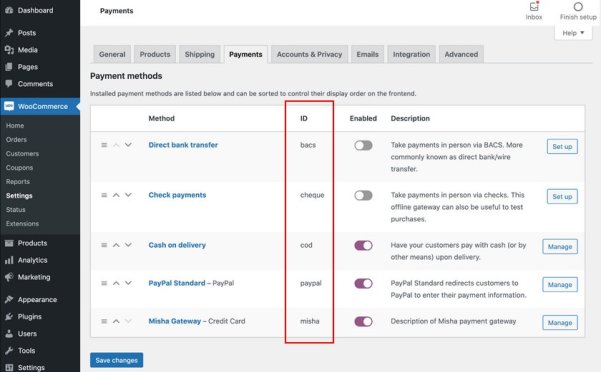
Task: Go to WooCommerce Reports submenu
Action: pos(18,182)
